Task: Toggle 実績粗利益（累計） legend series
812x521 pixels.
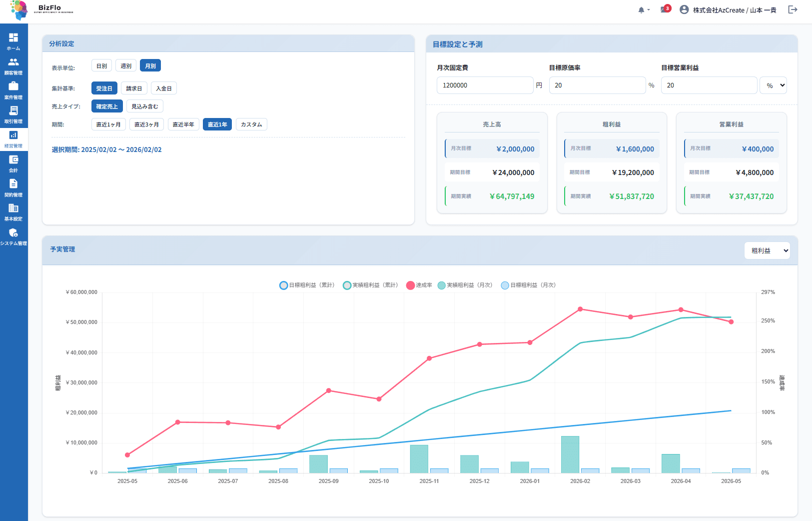Action: [x=370, y=285]
